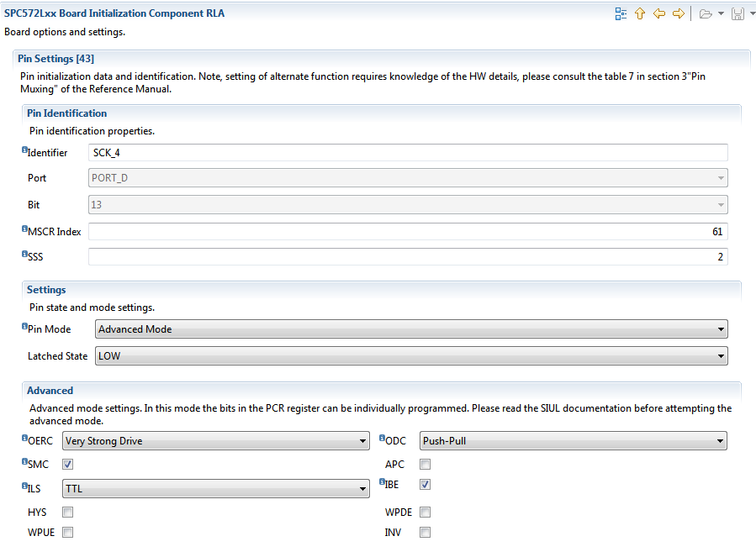Enable the WPDE checkbox
The width and height of the screenshot is (756, 552).
coord(425,512)
